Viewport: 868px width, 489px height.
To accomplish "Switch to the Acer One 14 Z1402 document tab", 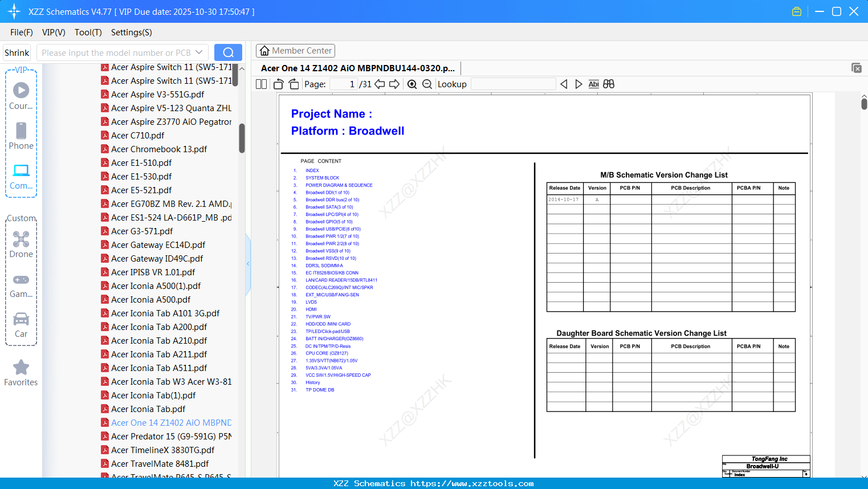I will tap(358, 68).
